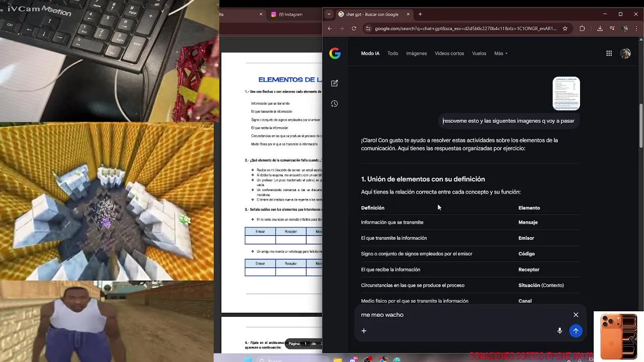
Task: Click 'Situación (Contexto)' table cell
Action: (x=541, y=285)
